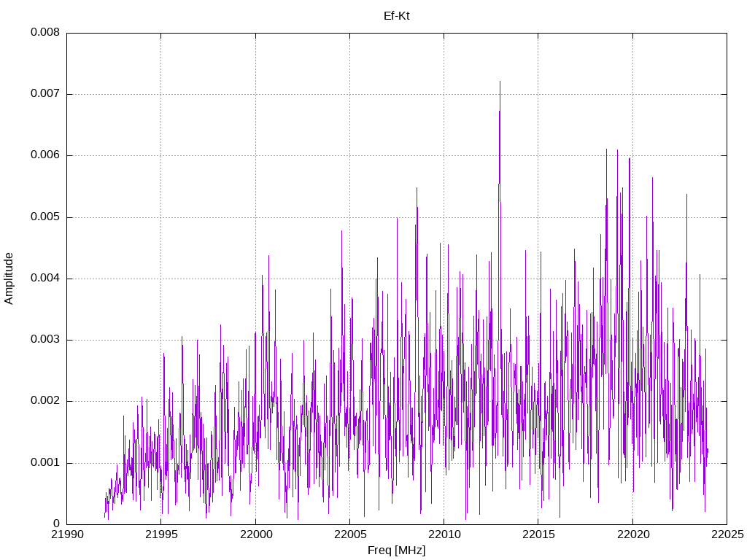Image resolution: width=747 pixels, height=560 pixels.
Task: Click the tallest spectrum peak near 22013 MHz
Action: (x=500, y=82)
